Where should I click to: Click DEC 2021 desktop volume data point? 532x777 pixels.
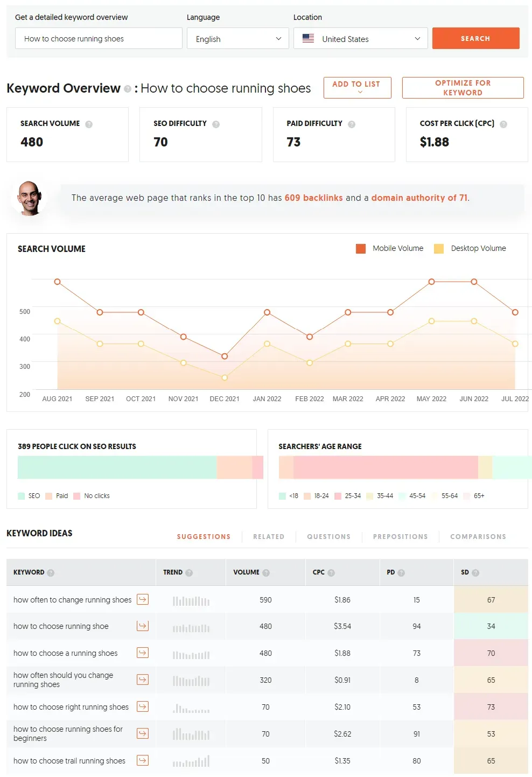click(225, 378)
